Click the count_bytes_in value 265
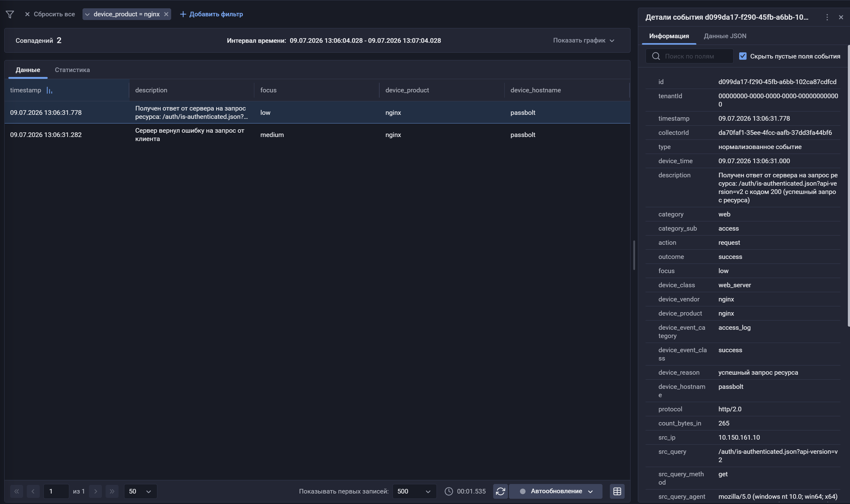 [x=723, y=424]
